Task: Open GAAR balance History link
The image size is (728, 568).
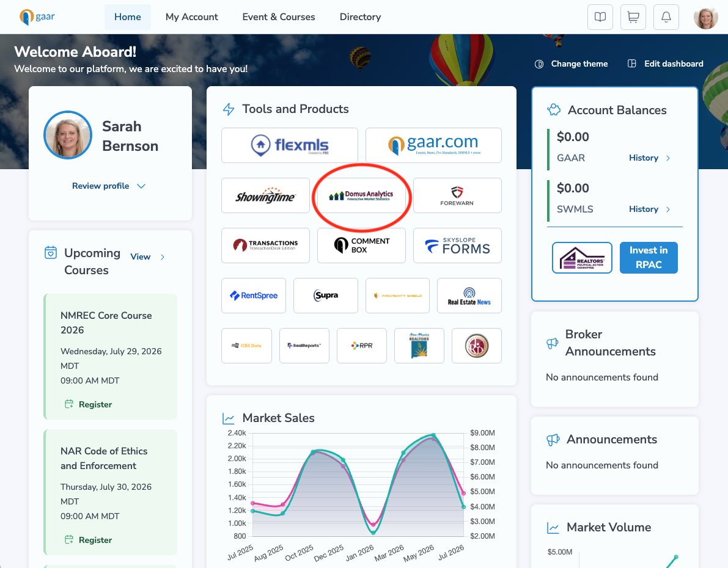Action: point(644,158)
